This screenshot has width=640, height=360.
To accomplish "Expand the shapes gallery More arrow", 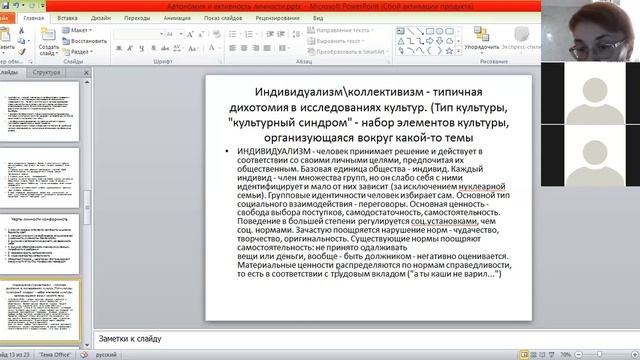I will (459, 51).
